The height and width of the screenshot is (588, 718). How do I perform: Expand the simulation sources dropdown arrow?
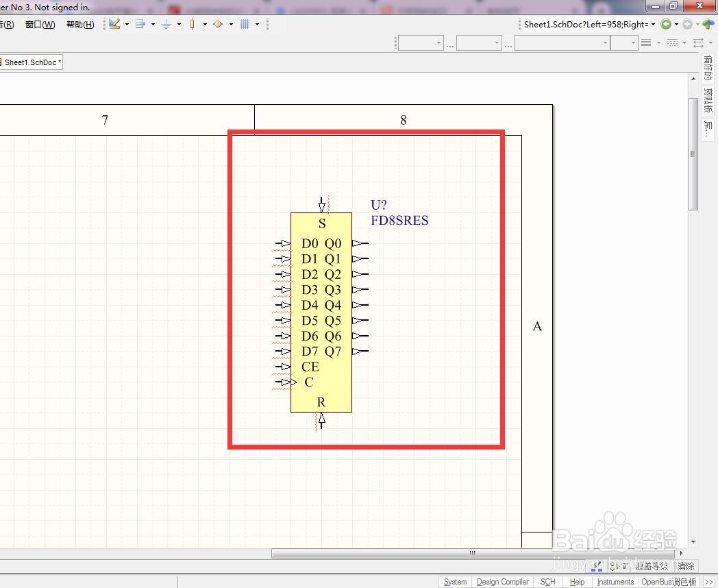click(x=231, y=24)
